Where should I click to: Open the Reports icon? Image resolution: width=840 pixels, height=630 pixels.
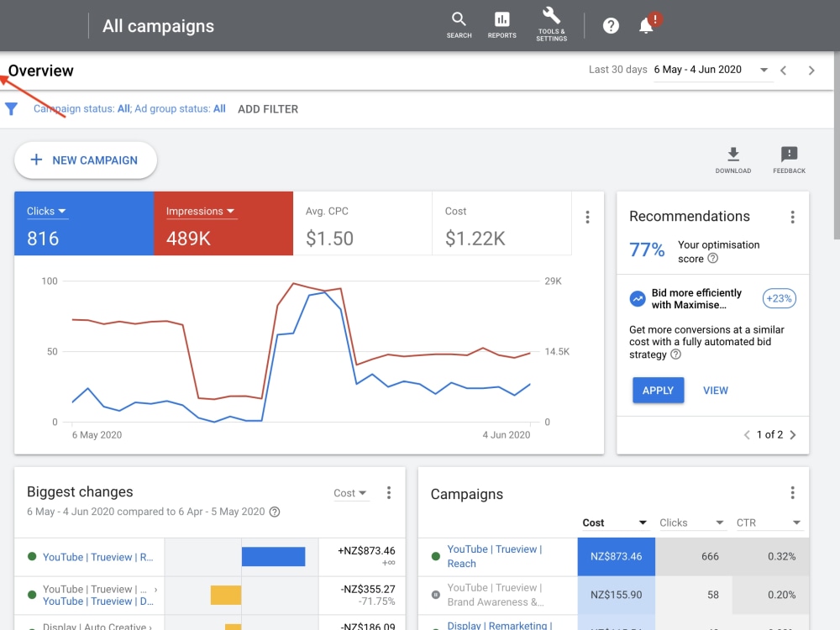[x=502, y=25]
